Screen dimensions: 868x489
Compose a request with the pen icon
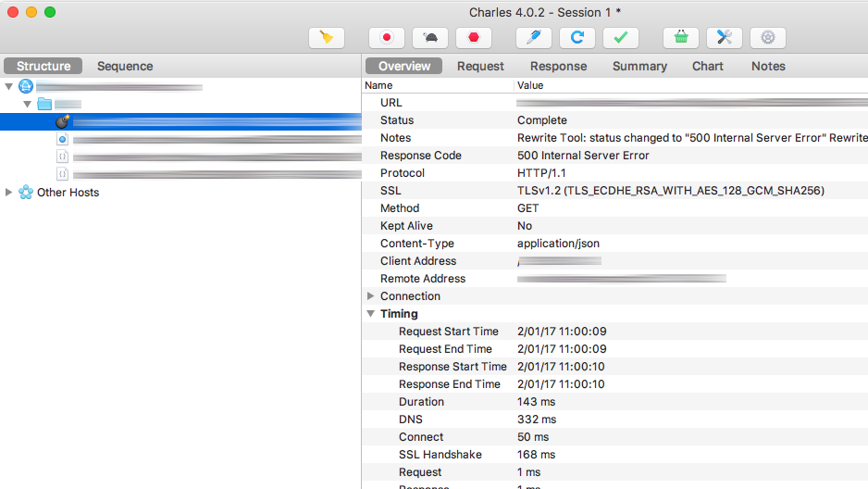[534, 38]
